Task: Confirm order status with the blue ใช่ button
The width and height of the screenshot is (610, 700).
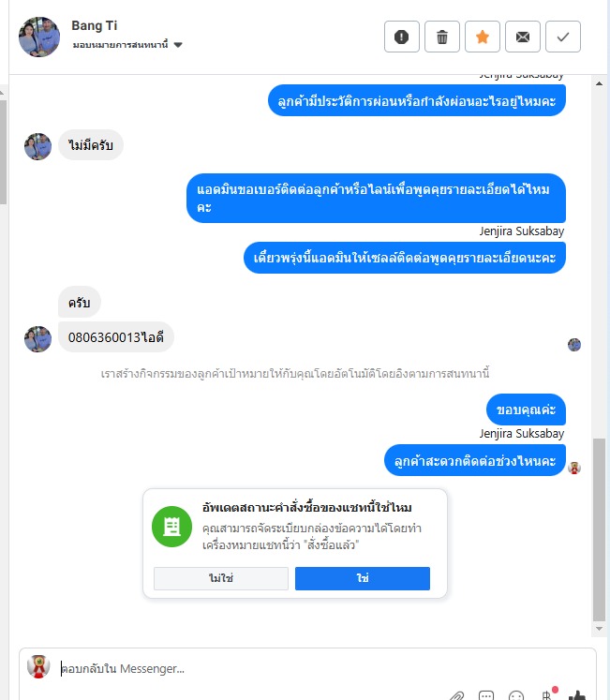Action: (x=363, y=578)
